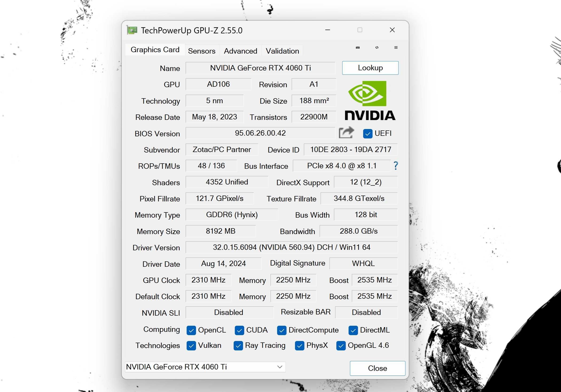
Task: Click the Driver Version 32.0.15.6094 field
Action: [291, 247]
